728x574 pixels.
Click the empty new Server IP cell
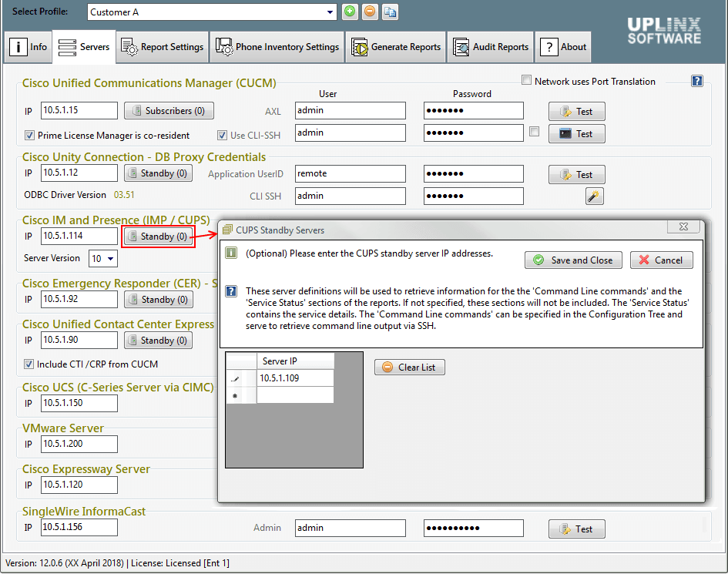click(x=295, y=396)
